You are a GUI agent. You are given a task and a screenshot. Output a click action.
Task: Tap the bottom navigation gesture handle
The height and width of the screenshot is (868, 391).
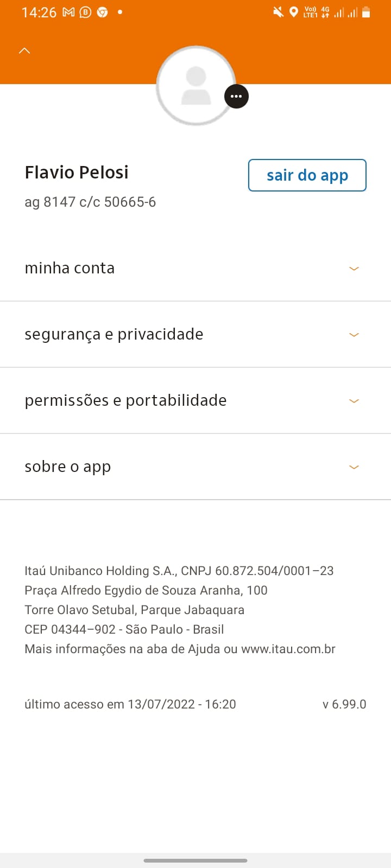195,860
